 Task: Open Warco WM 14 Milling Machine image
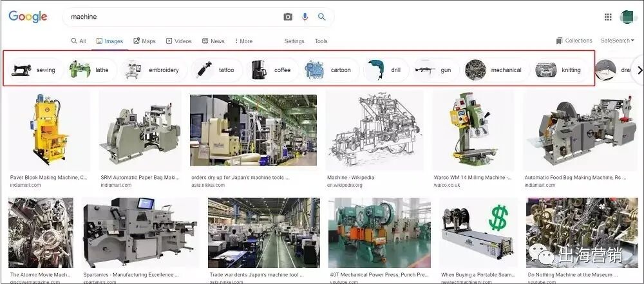tap(473, 130)
